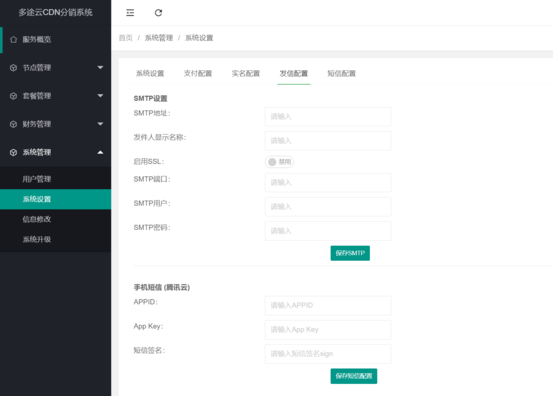Screen dimensions: 554x397
Task: Open 服务概览 in the sidebar
Action: tap(55, 40)
